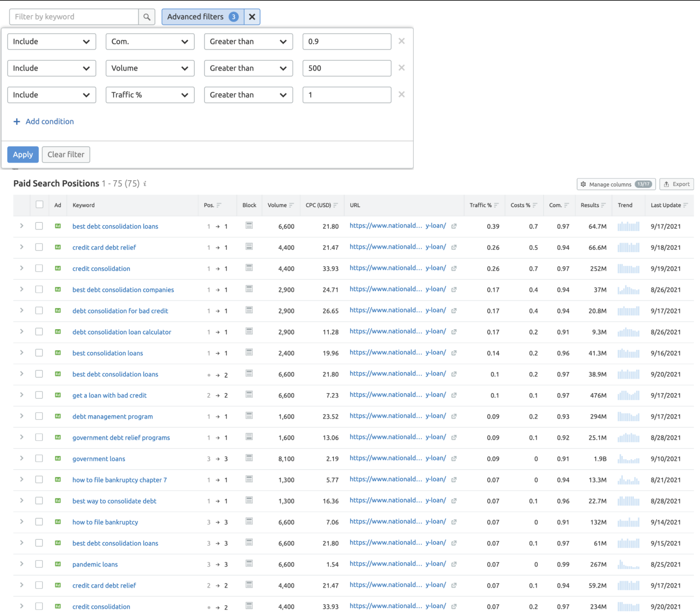This screenshot has height=616, width=700.
Task: Click the Ad icon for best debt consolidation loans
Action: pyautogui.click(x=58, y=227)
